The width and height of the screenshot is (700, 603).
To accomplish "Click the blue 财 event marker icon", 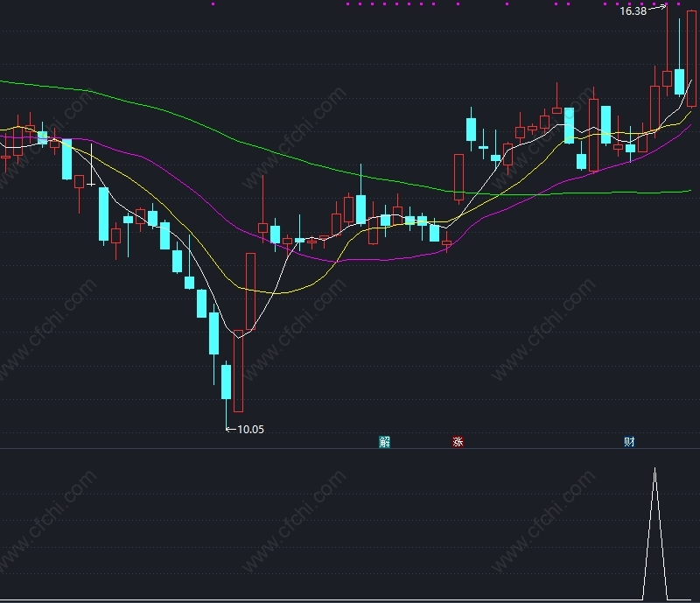I will (629, 442).
